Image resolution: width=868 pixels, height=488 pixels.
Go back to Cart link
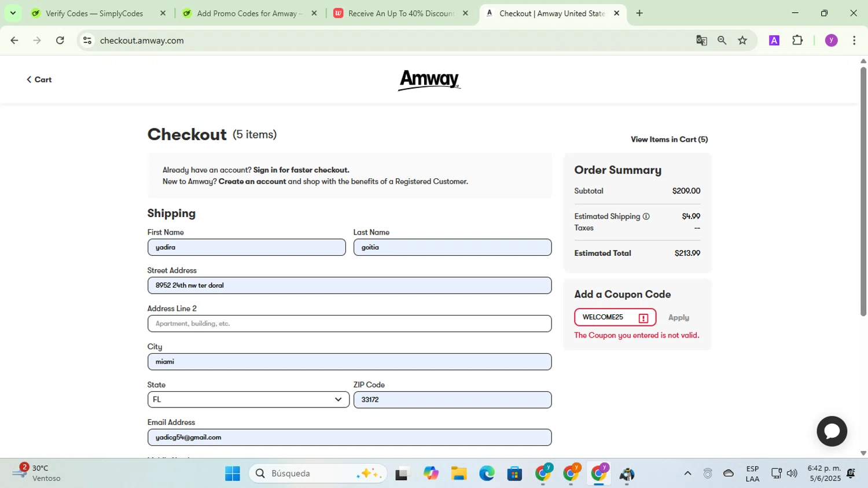pyautogui.click(x=39, y=80)
